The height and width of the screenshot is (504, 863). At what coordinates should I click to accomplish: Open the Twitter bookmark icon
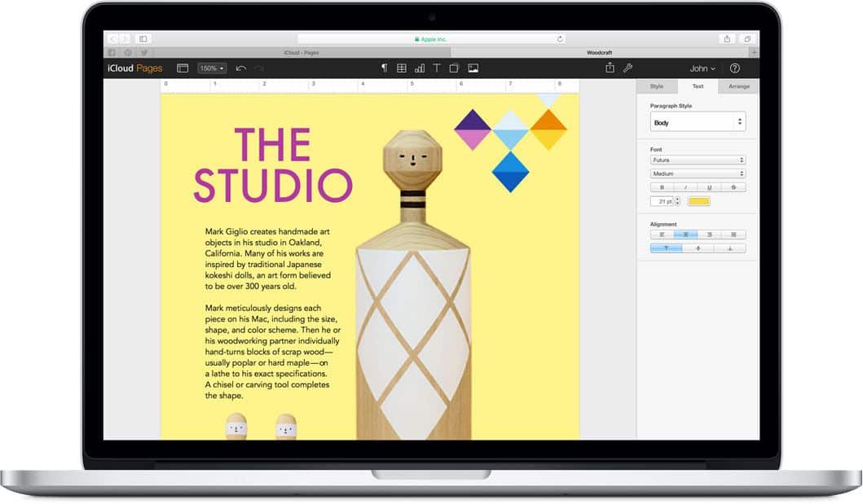click(x=143, y=53)
